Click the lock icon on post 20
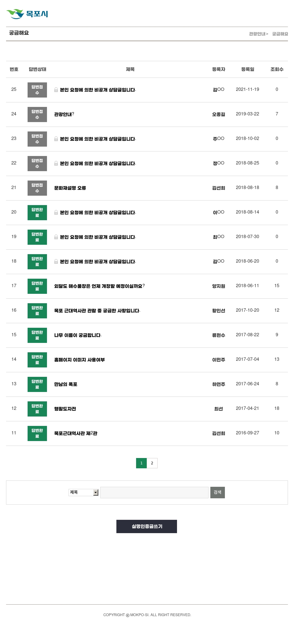The image size is (294, 644). [56, 212]
